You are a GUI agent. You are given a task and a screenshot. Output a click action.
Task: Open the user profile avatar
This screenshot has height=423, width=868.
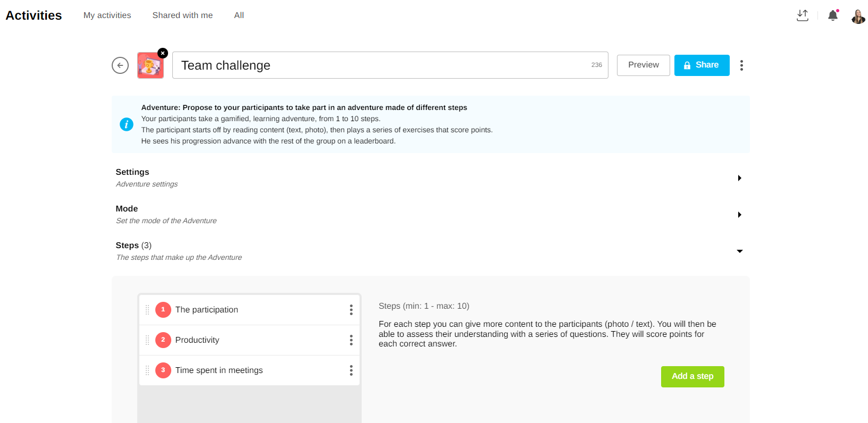click(858, 16)
